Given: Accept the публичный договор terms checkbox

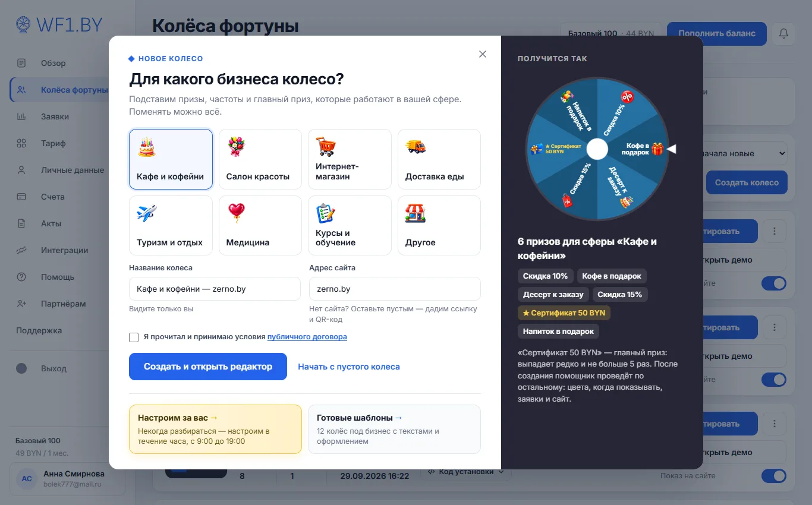Looking at the screenshot, I should tap(134, 337).
